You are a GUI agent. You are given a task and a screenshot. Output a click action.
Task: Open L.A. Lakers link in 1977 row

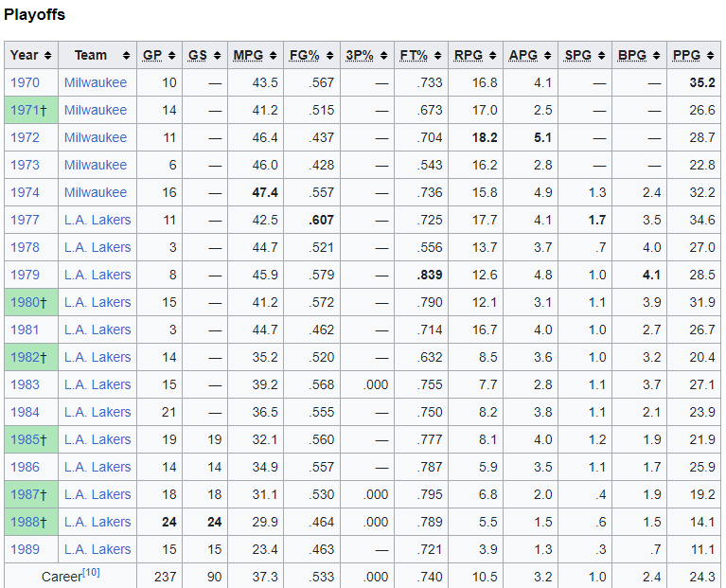pyautogui.click(x=97, y=220)
